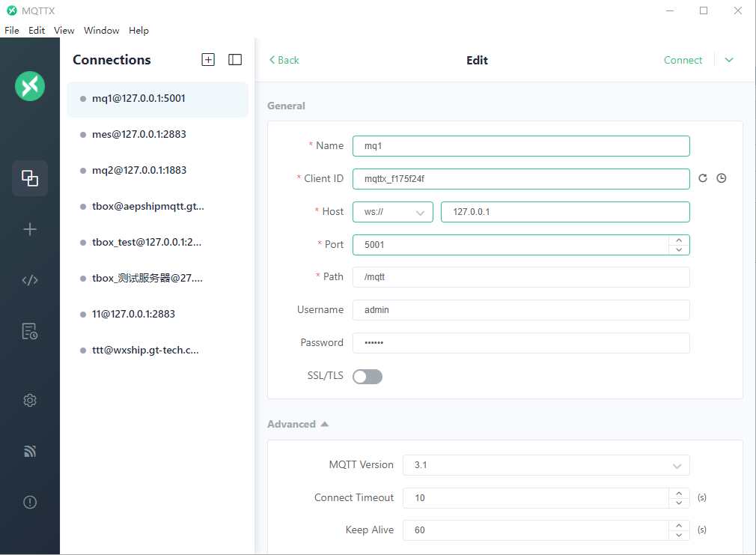Open the MQTT Version dropdown
Viewport: 756px width, 555px height.
point(546,465)
